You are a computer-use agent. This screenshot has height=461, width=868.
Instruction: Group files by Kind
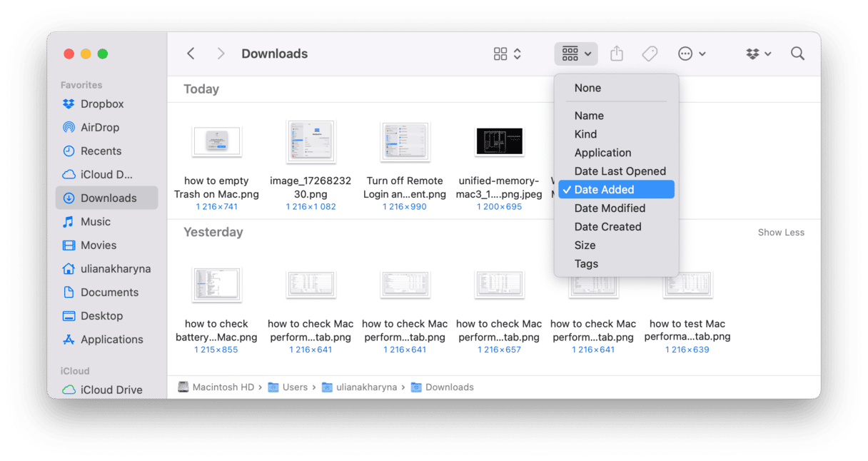click(x=616, y=134)
